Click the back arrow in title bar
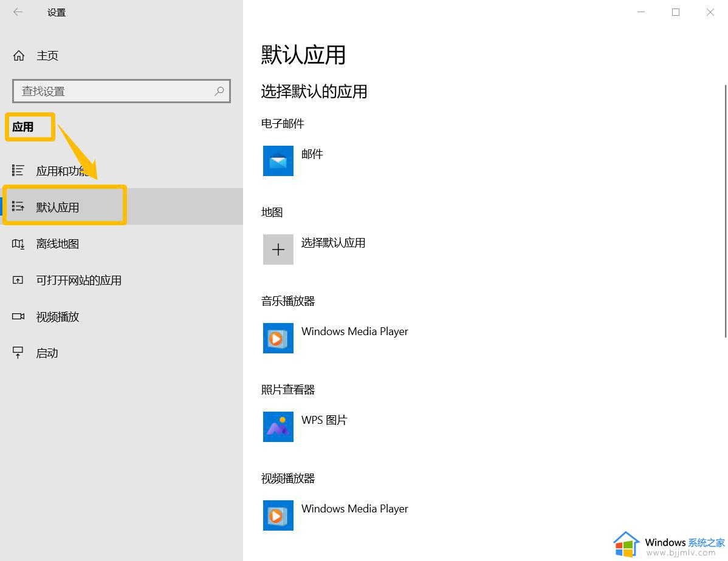The height and width of the screenshot is (561, 728). point(18,12)
